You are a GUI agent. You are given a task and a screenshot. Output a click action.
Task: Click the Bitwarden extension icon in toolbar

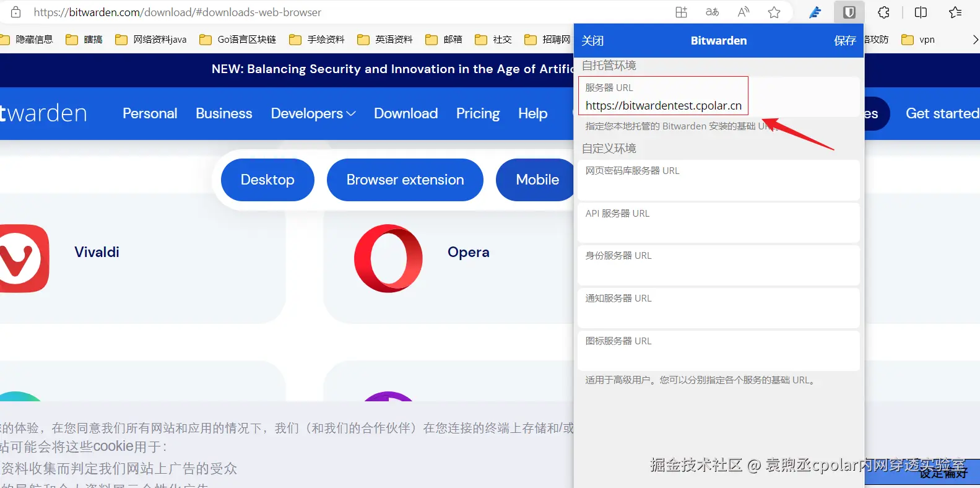(x=849, y=12)
